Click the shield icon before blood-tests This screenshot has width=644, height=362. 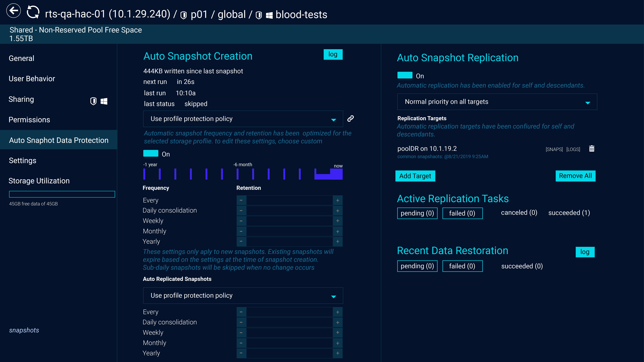259,15
